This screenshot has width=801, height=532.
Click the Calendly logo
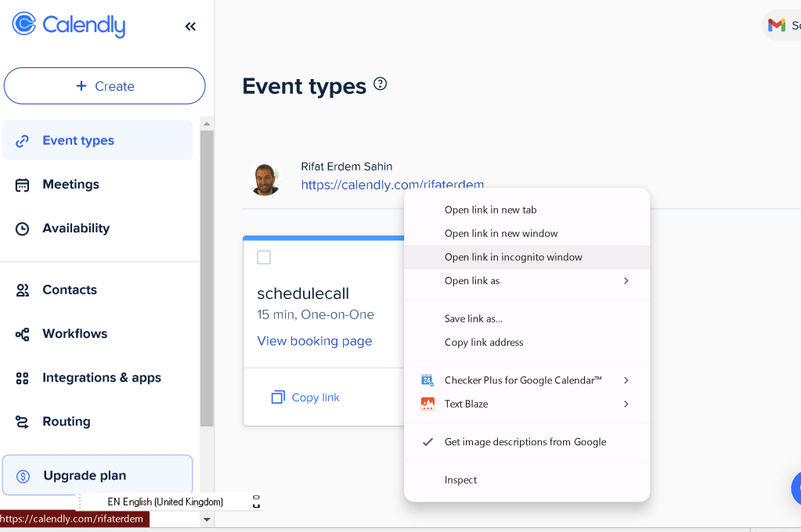click(68, 24)
